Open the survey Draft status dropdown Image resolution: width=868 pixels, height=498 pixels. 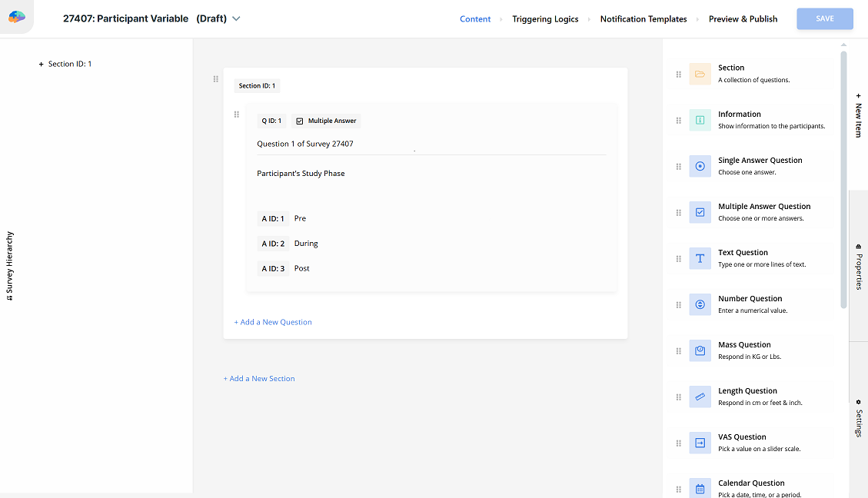tap(236, 19)
